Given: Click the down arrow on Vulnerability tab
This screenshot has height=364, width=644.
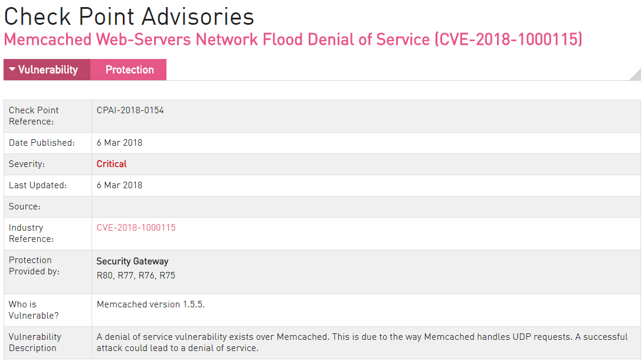Looking at the screenshot, I should pyautogui.click(x=12, y=69).
